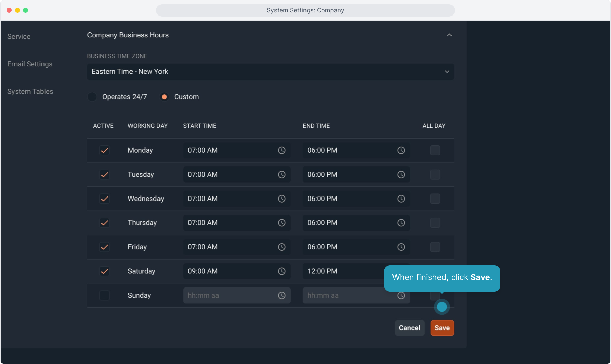The image size is (611, 364).
Task: Click clock icon for Thursday start time
Action: (282, 223)
